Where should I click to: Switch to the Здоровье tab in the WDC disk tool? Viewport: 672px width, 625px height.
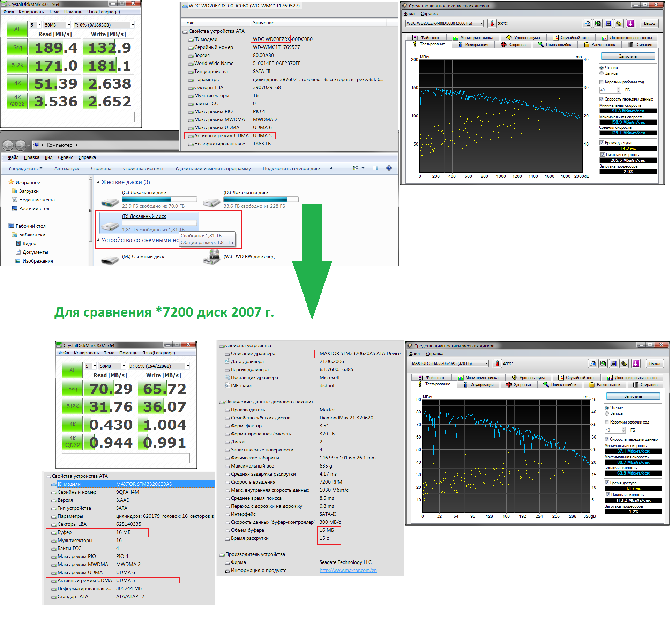(513, 45)
